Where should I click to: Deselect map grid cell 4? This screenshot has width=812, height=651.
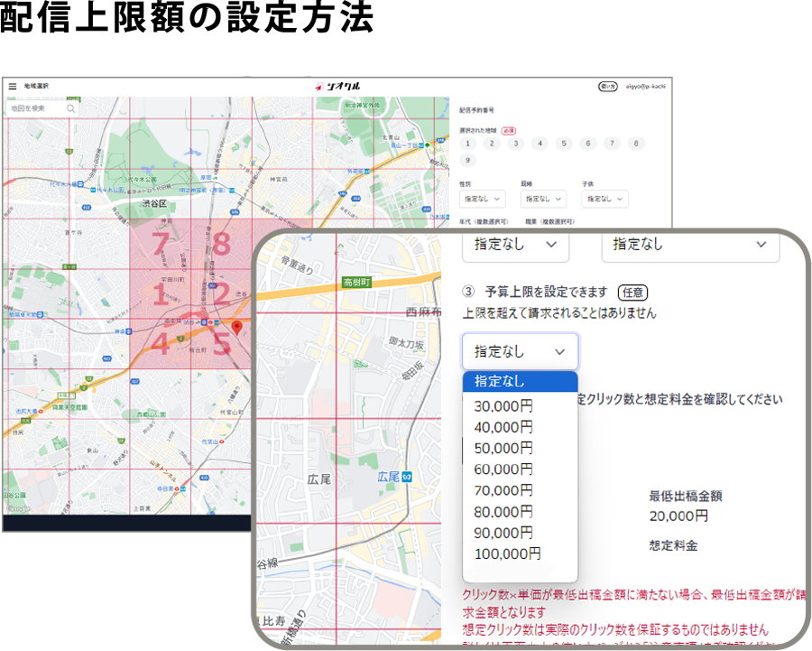point(160,343)
